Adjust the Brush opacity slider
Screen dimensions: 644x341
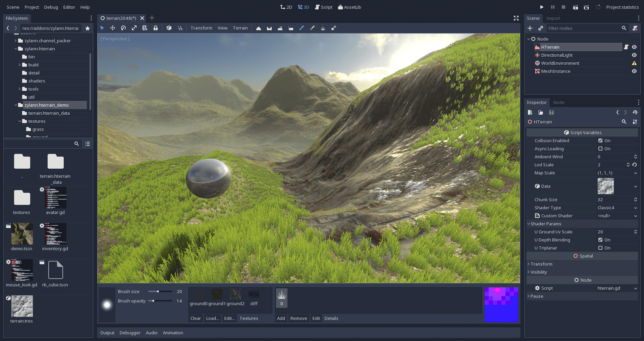pyautogui.click(x=160, y=301)
